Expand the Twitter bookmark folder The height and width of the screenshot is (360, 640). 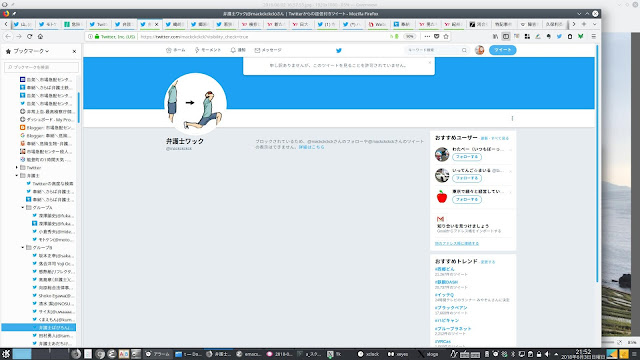tap(17, 167)
